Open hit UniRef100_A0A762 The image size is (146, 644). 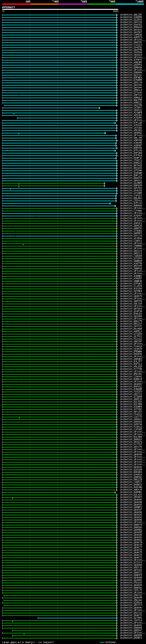point(131,25)
